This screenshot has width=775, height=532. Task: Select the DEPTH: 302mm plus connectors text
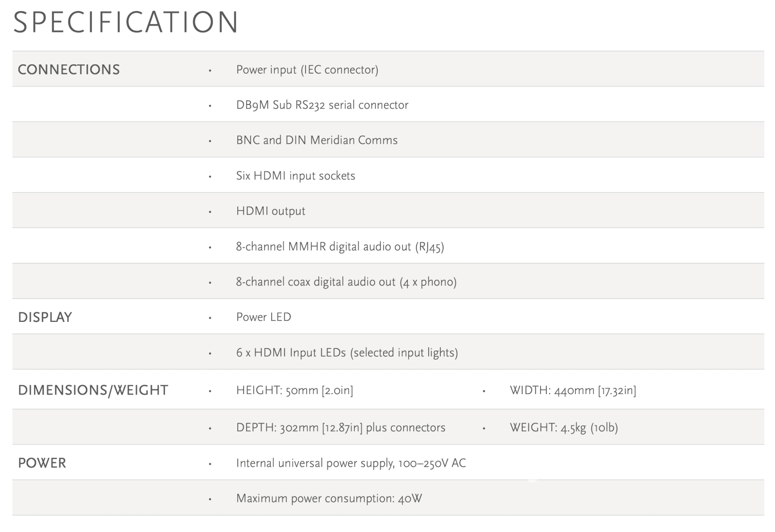pos(341,427)
